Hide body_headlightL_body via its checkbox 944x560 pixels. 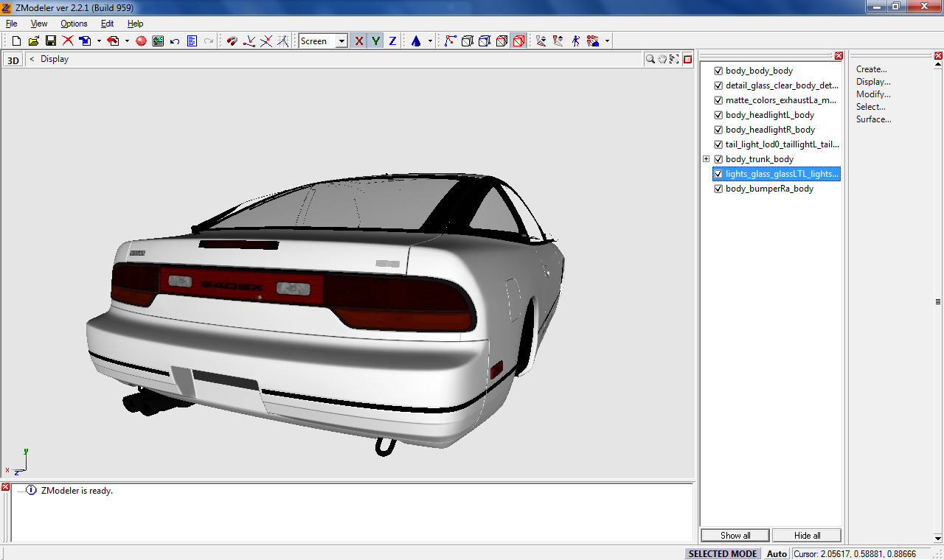pyautogui.click(x=718, y=115)
